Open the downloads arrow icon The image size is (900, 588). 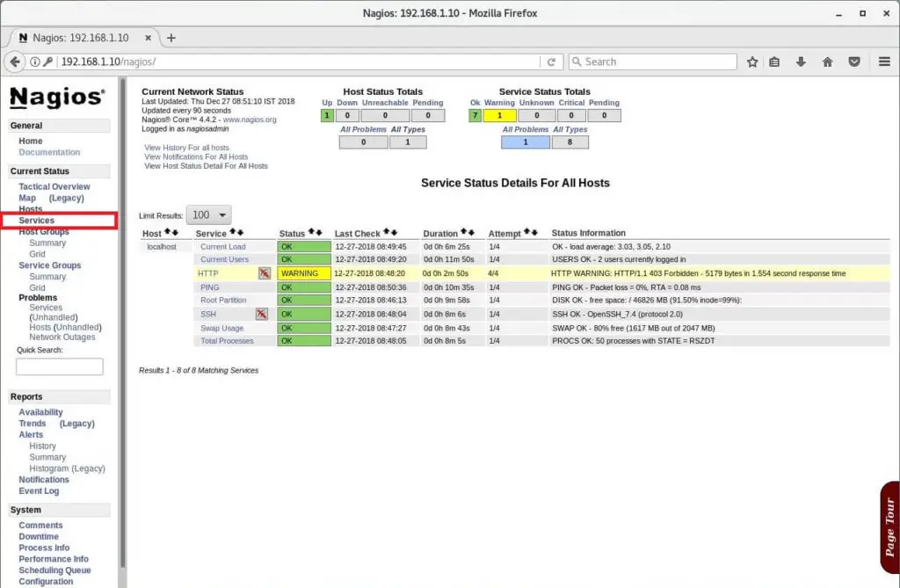pos(801,62)
